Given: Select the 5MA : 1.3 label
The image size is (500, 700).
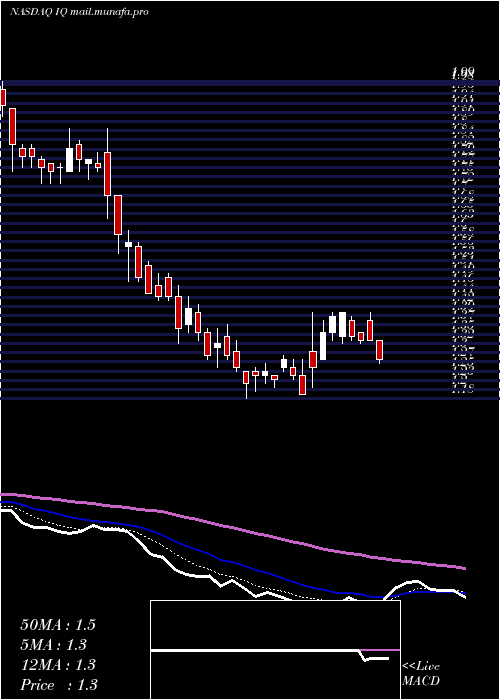Looking at the screenshot, I should point(54,645).
